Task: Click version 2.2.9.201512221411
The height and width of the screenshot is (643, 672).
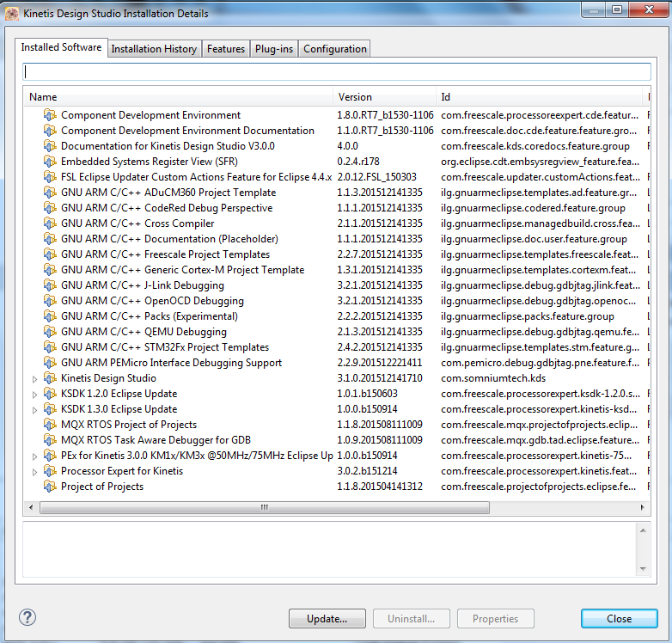Action: [x=380, y=362]
